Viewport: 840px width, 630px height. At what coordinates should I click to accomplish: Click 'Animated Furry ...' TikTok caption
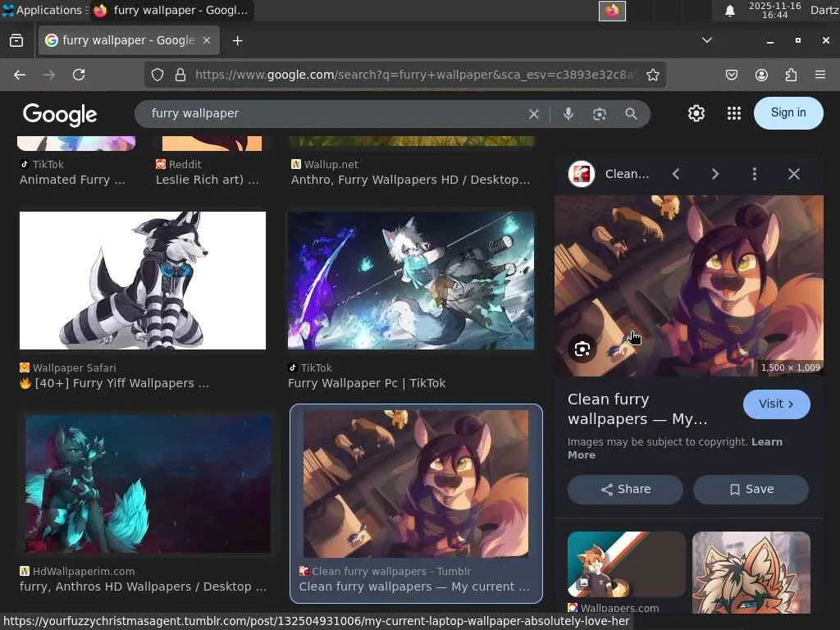(72, 180)
